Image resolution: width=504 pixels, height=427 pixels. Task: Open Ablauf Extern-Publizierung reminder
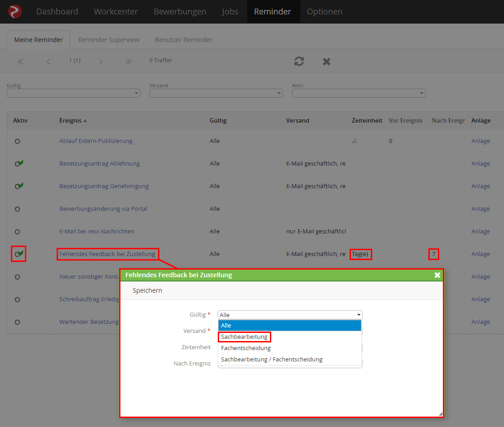(96, 141)
